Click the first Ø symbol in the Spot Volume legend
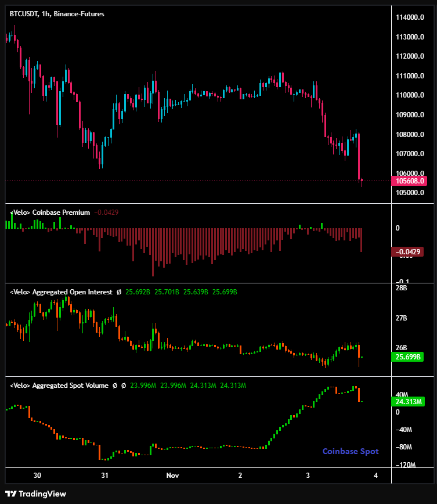The image size is (437, 504). click(115, 385)
